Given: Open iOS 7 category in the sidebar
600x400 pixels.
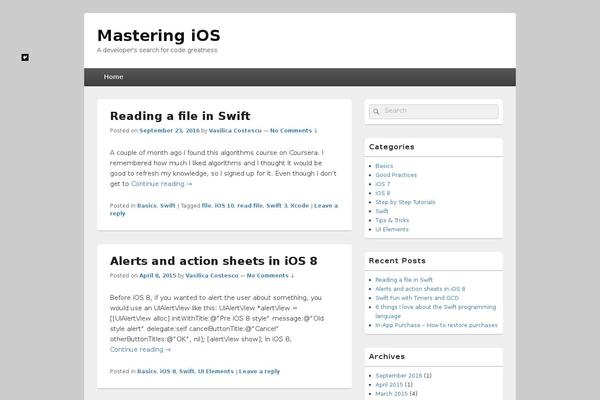Looking at the screenshot, I should (383, 184).
